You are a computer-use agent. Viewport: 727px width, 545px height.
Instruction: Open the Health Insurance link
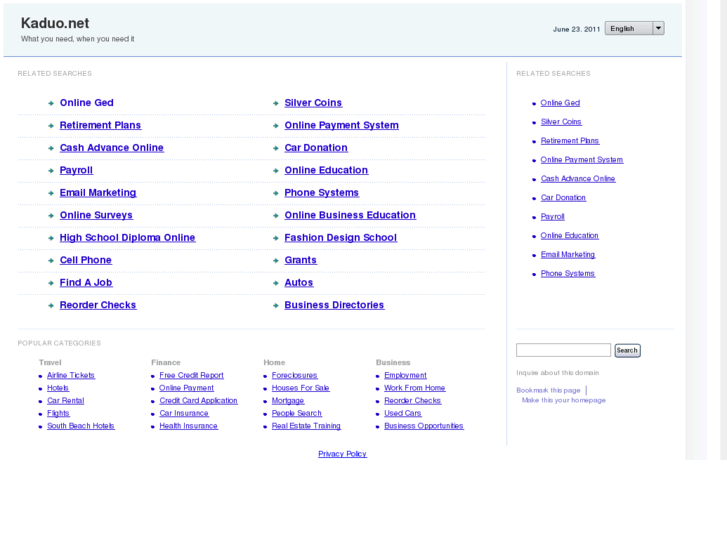tap(188, 426)
